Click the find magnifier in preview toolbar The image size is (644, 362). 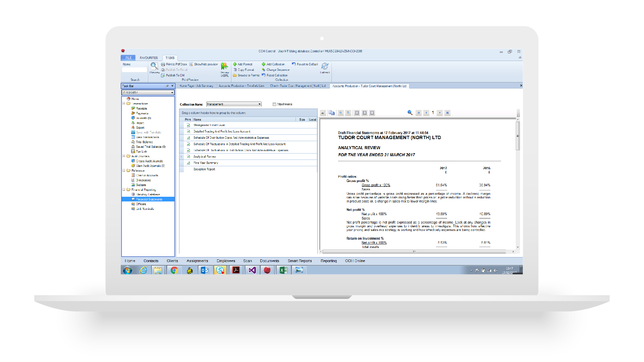coord(410,113)
